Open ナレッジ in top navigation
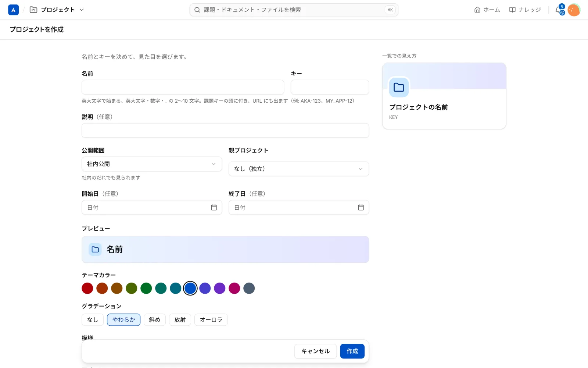Viewport: 588px width, 368px height. click(525, 10)
